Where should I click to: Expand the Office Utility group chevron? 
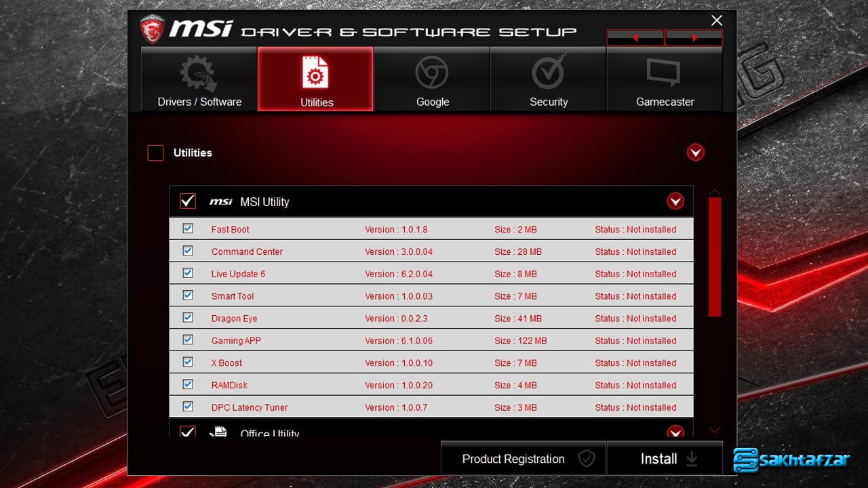[675, 432]
